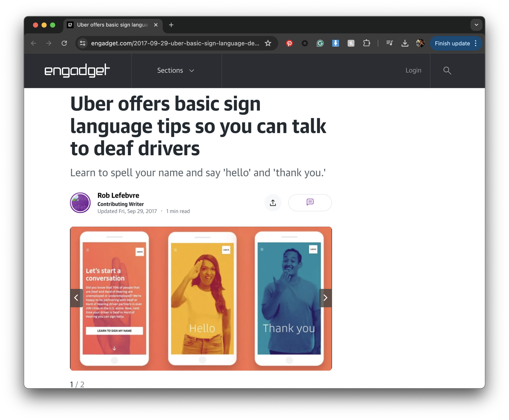Expand the Sections dropdown menu

176,71
